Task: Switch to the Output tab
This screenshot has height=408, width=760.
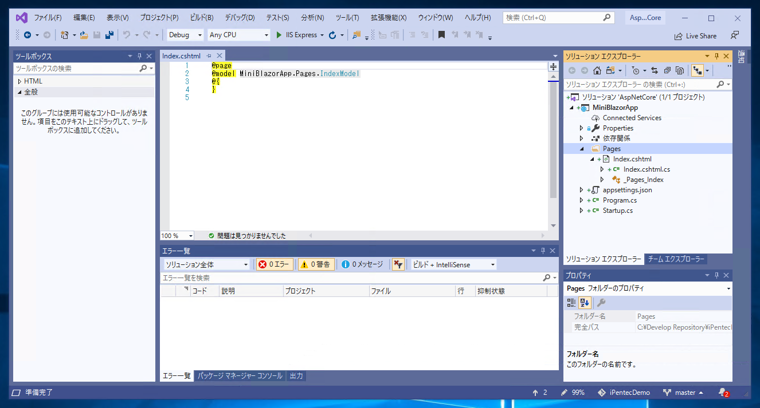Action: click(296, 376)
